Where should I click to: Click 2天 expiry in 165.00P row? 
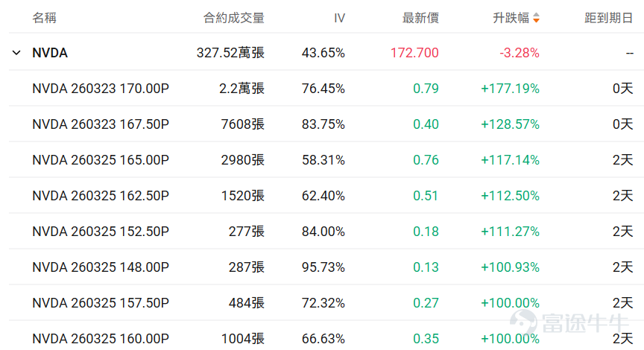coord(622,160)
